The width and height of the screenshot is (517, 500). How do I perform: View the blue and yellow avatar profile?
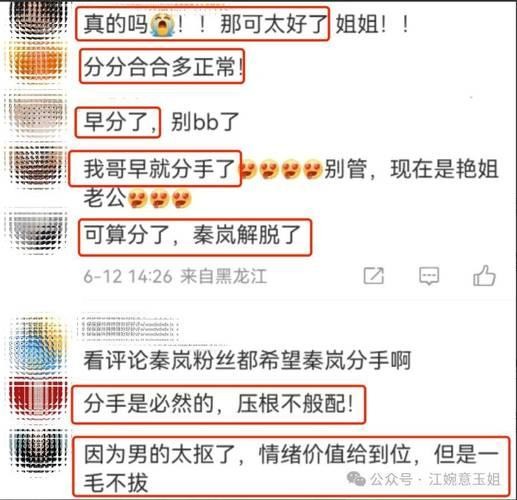38,345
